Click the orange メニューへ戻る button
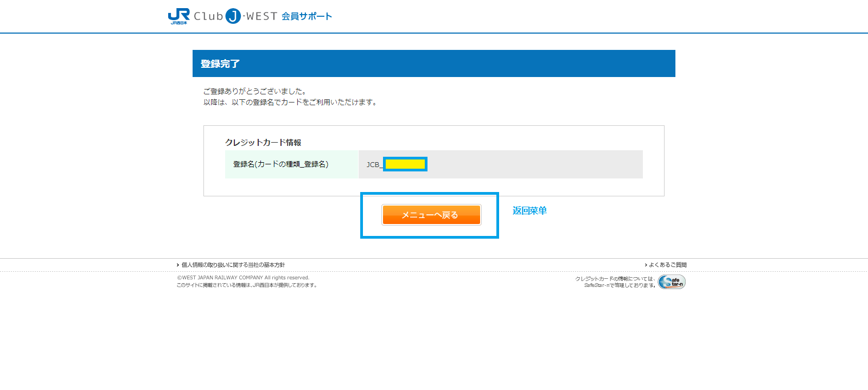Image resolution: width=868 pixels, height=390 pixels. (431, 215)
